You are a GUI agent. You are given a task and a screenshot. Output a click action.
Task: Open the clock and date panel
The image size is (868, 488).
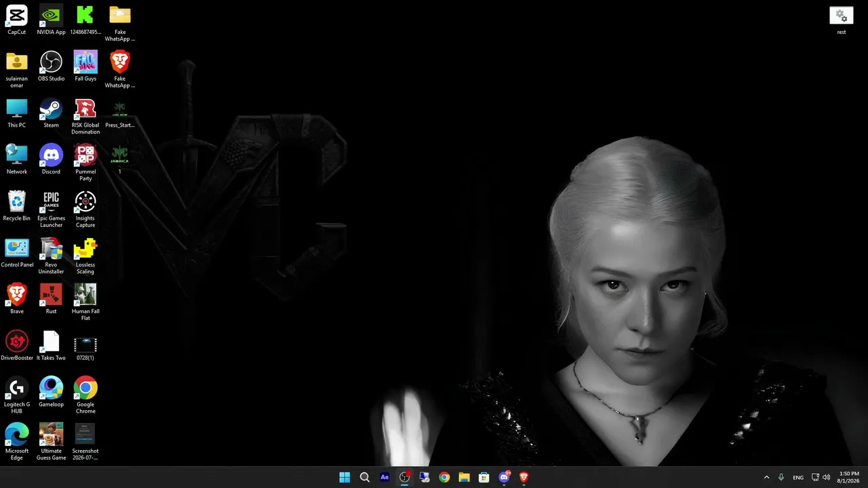849,477
